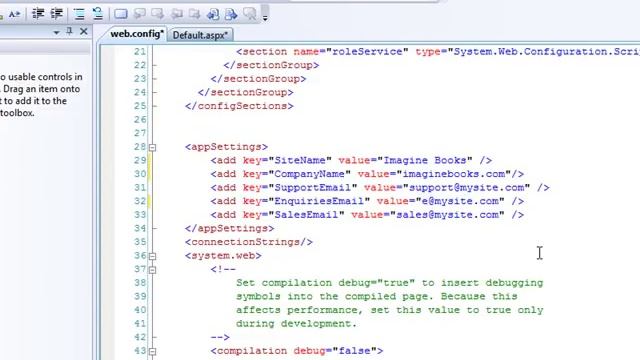Click the <connectionStrings/> tag
The width and height of the screenshot is (640, 360).
click(249, 242)
